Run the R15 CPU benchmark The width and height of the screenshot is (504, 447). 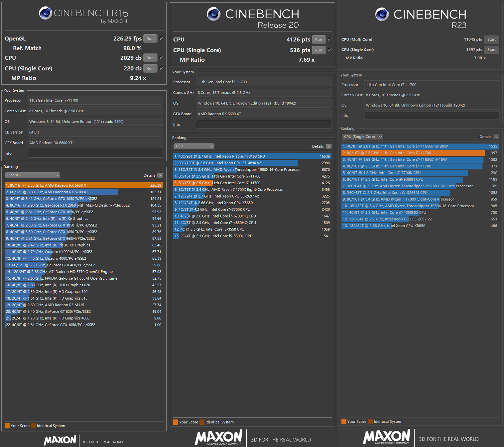pos(150,58)
